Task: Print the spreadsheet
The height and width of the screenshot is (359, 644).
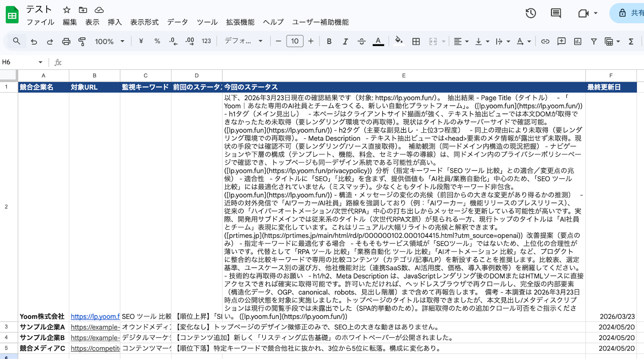Action: (x=66, y=41)
